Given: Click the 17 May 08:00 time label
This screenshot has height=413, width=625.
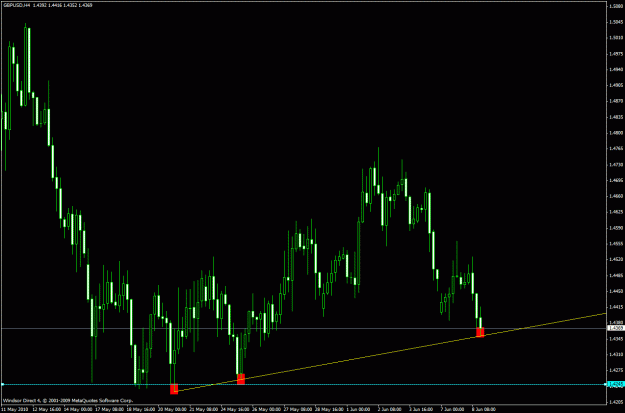Looking at the screenshot, I should click(109, 409).
